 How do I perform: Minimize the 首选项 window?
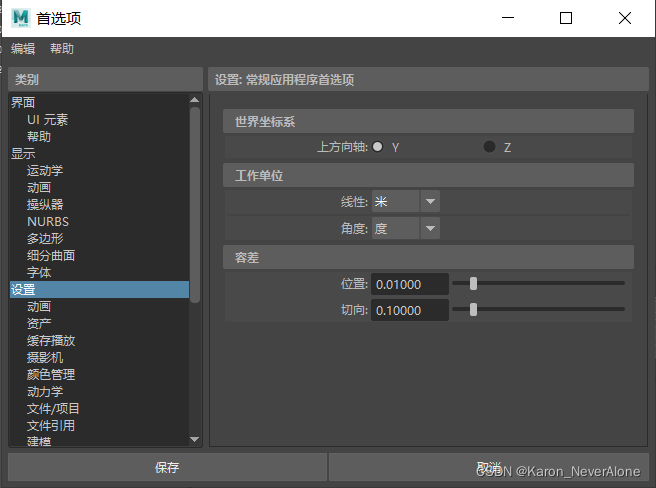click(x=508, y=18)
